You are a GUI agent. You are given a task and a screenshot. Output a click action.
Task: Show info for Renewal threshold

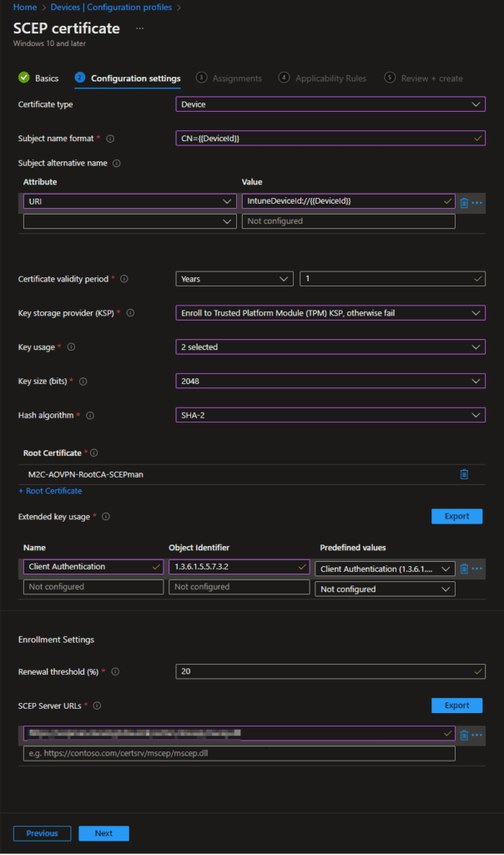click(115, 672)
